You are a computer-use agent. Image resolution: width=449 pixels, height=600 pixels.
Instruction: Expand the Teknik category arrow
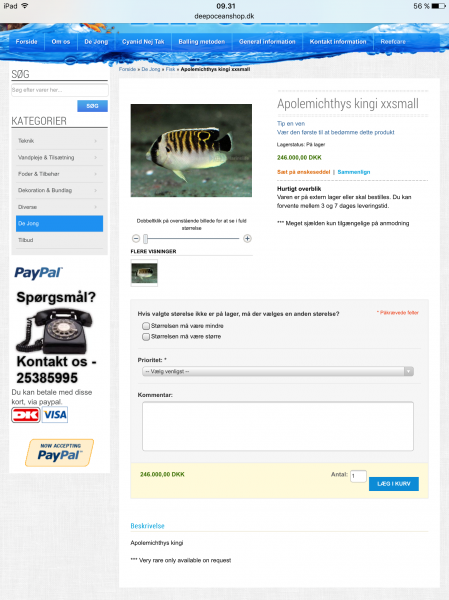point(96,141)
